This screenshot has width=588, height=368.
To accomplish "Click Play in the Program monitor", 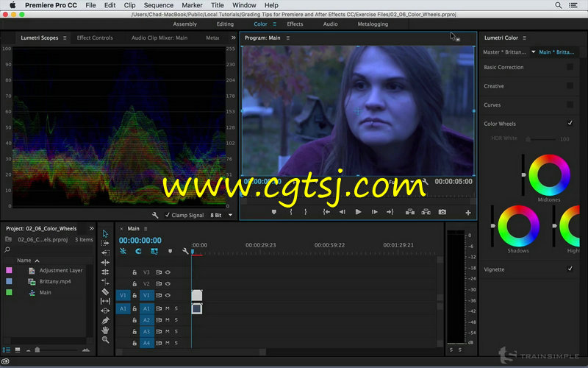I will (x=358, y=212).
